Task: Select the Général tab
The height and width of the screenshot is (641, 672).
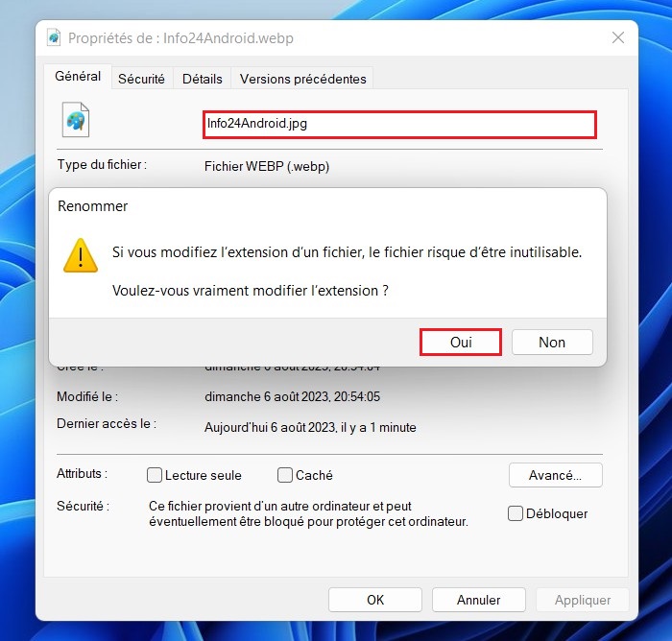Action: [x=78, y=76]
